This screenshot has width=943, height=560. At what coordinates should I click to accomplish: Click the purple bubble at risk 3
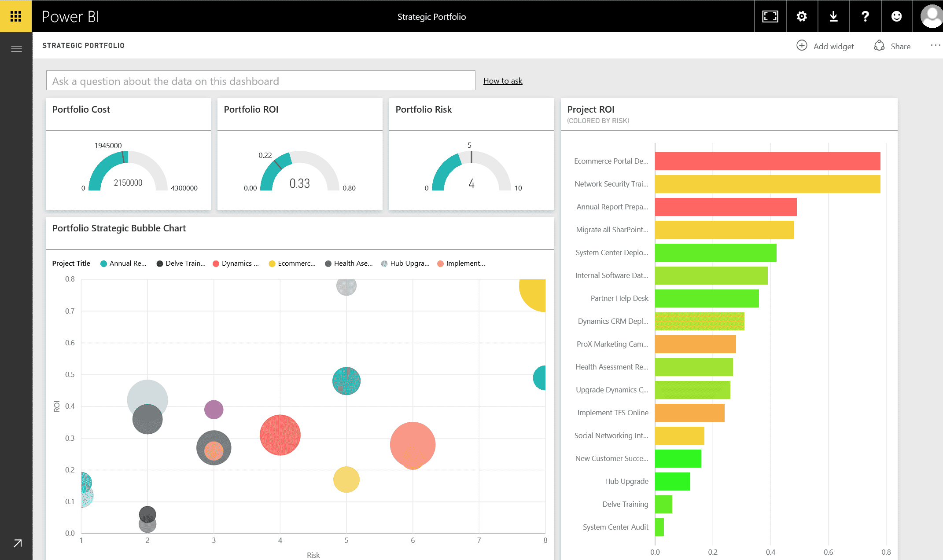[214, 410]
